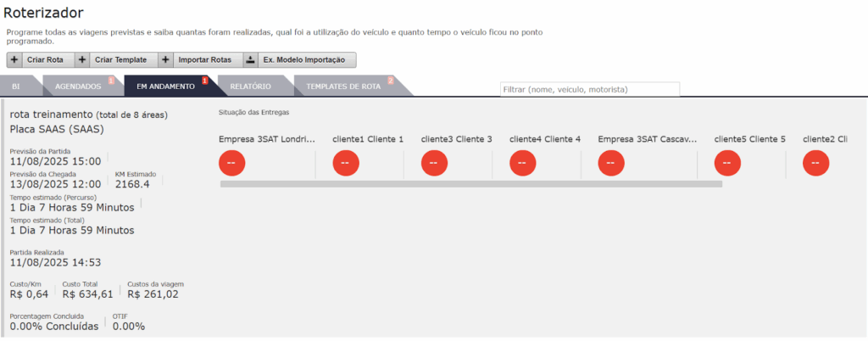Select the Em Andamento tab

click(165, 87)
